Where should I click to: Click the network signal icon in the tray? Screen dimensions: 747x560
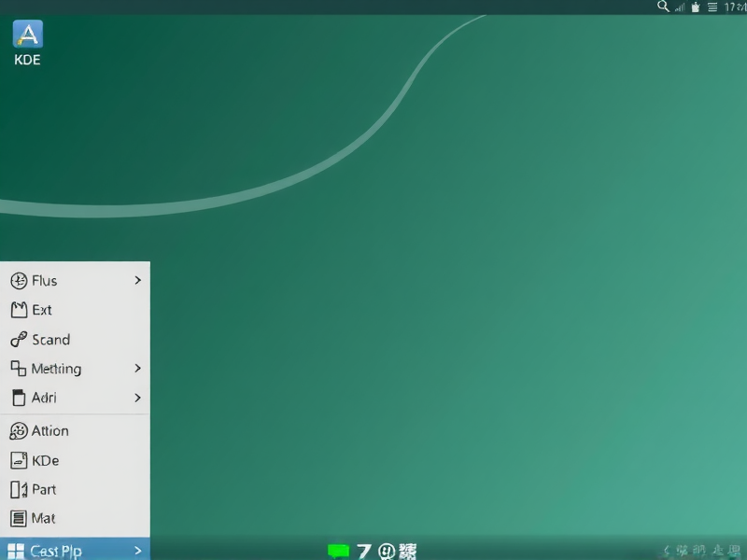click(678, 7)
